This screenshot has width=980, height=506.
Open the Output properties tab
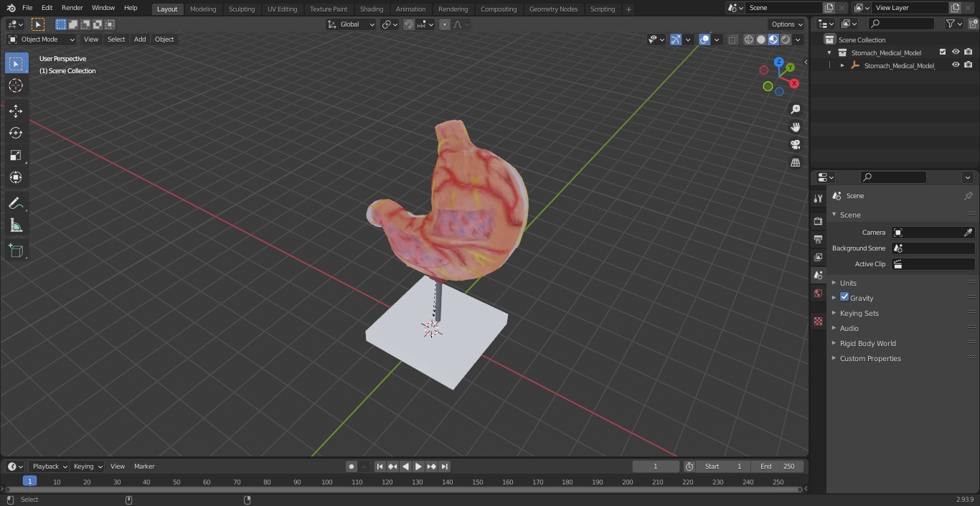click(x=818, y=239)
